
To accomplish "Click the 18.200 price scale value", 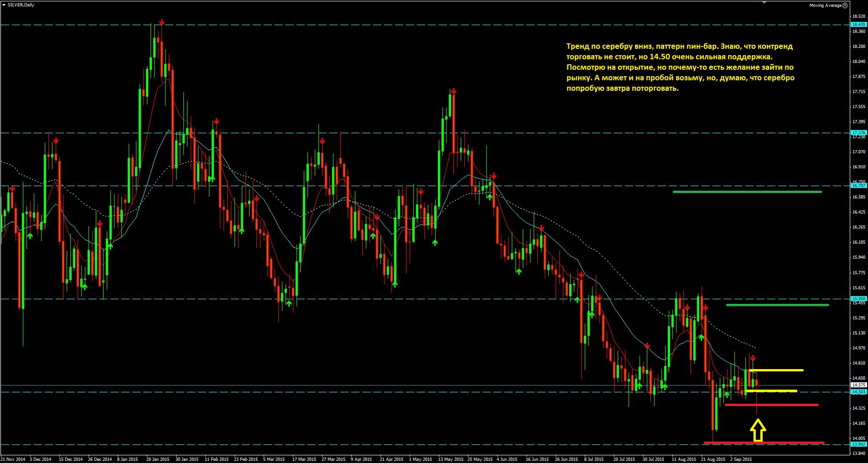I will 858,47.
